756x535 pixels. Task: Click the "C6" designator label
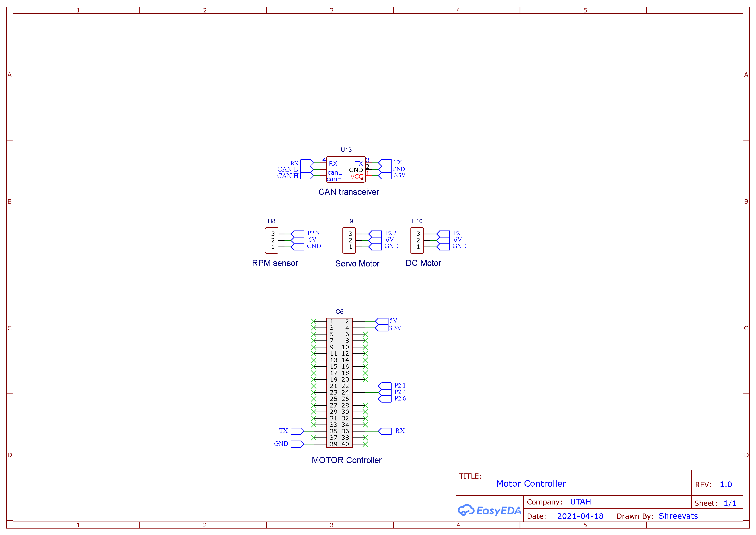(x=339, y=312)
